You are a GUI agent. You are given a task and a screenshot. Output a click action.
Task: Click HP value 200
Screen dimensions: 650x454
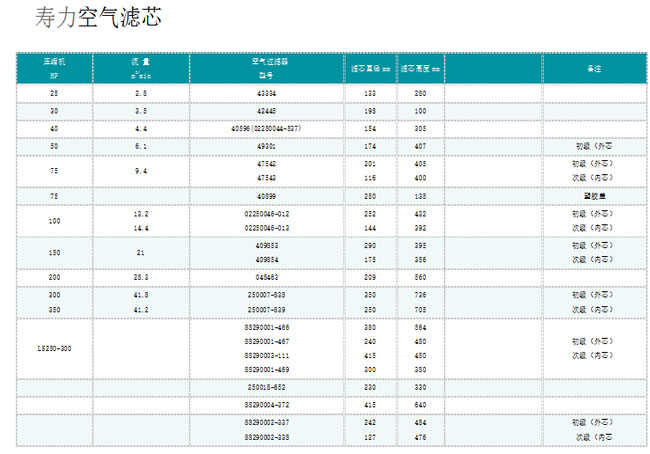[x=54, y=277]
